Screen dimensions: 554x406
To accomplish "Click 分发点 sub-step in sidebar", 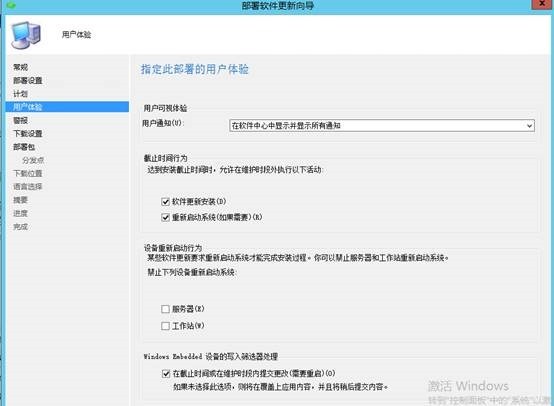I will 33,160.
